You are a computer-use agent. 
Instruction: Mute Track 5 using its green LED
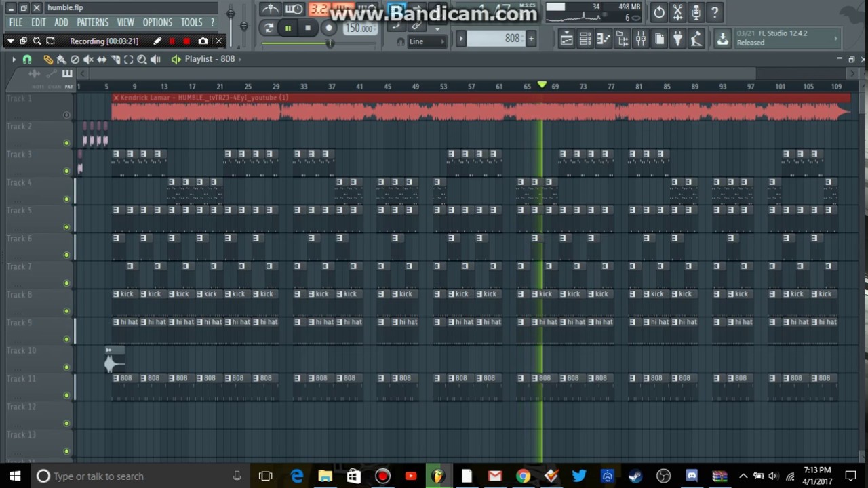(66, 227)
